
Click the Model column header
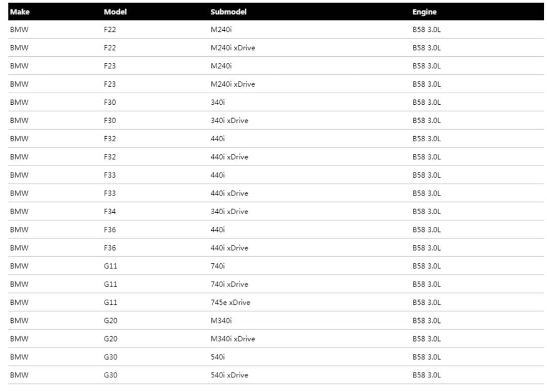point(115,12)
